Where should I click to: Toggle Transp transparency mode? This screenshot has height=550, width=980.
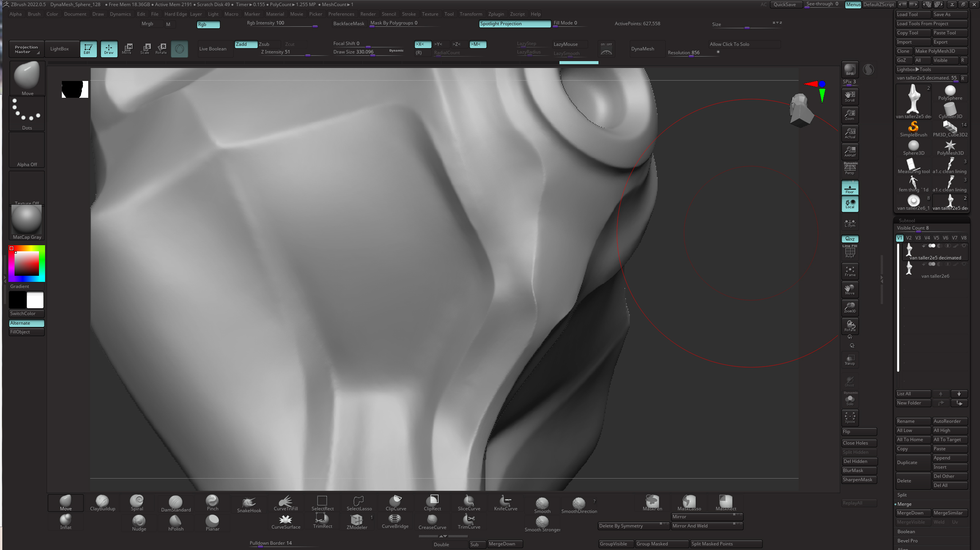[850, 359]
